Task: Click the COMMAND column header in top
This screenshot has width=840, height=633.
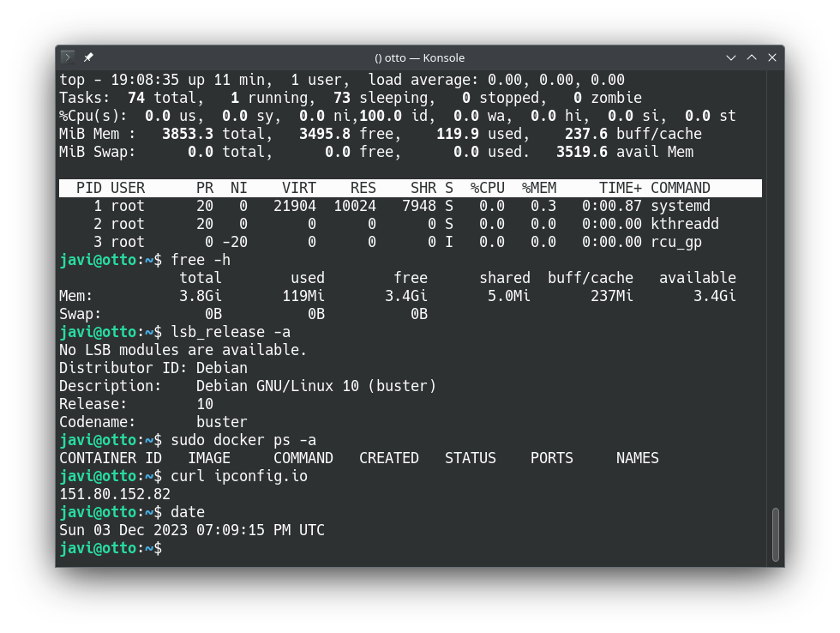Action: coord(680,188)
